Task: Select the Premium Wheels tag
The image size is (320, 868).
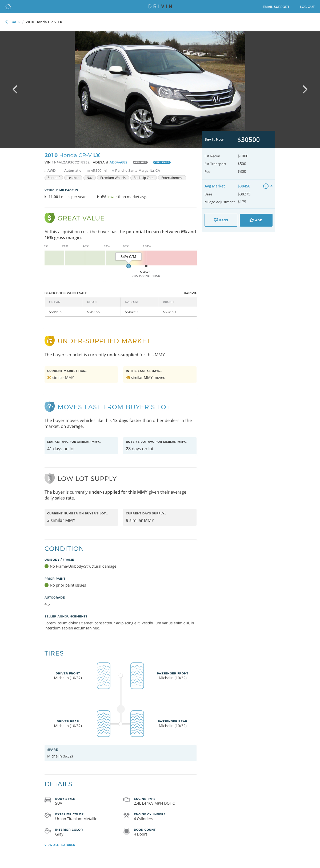Action: [x=113, y=178]
